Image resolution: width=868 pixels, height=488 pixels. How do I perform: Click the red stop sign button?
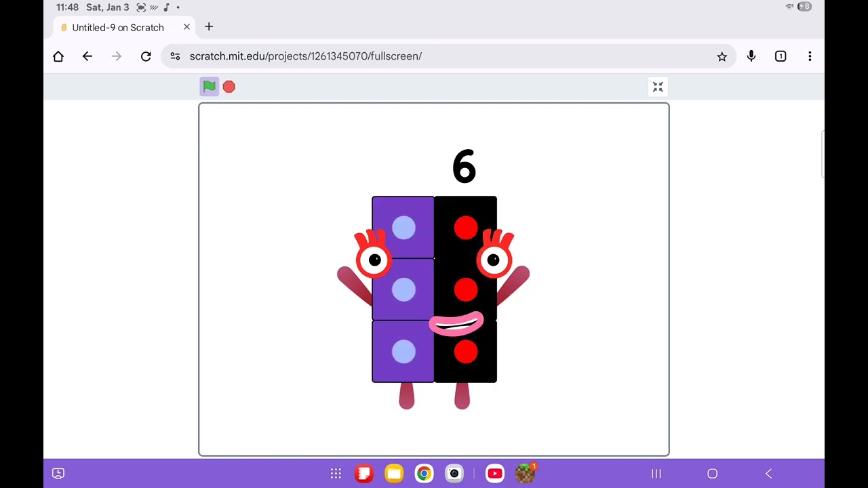pos(229,87)
